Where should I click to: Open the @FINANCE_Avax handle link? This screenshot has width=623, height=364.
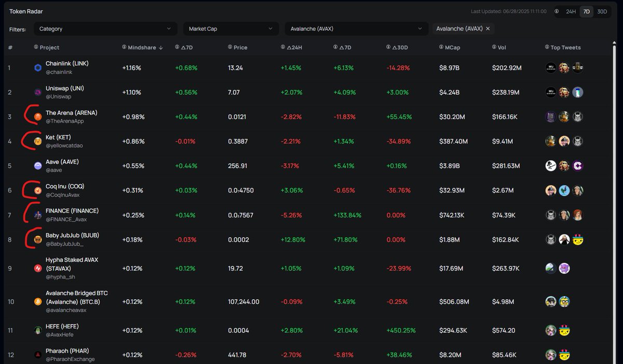point(66,220)
